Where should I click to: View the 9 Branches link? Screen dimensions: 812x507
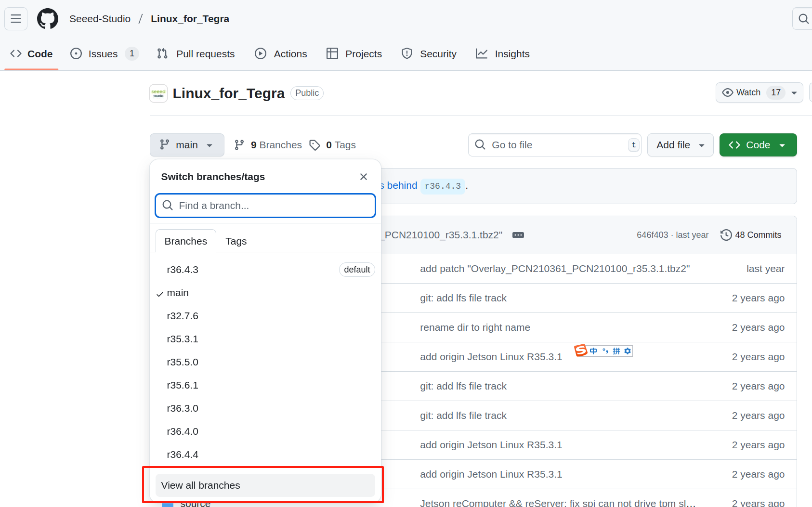click(x=268, y=145)
